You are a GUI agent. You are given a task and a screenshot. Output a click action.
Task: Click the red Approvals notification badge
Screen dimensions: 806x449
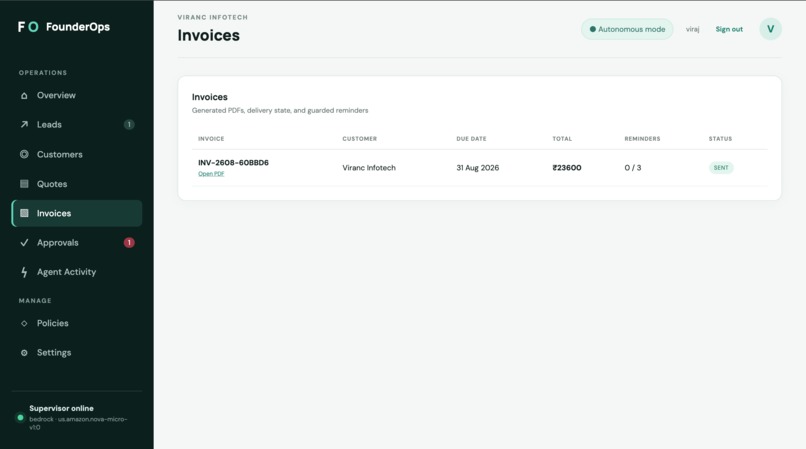coord(129,243)
